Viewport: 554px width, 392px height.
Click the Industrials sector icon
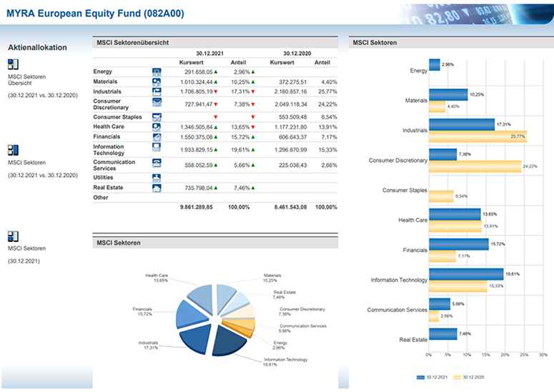click(157, 91)
